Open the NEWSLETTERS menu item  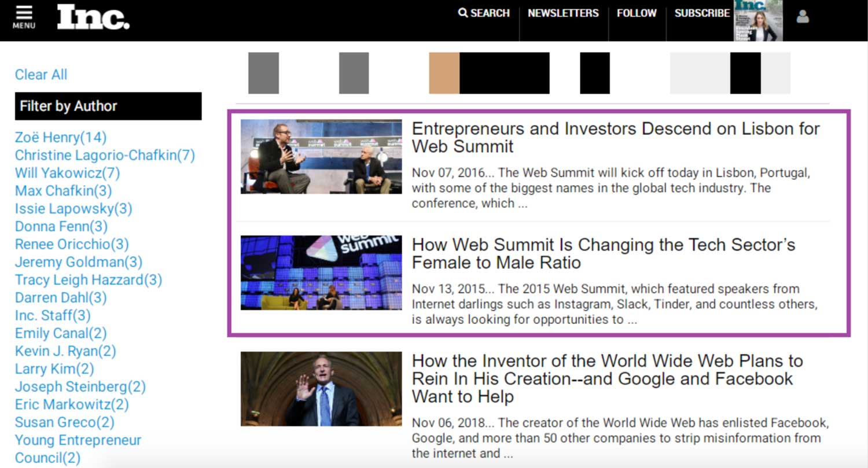(563, 13)
